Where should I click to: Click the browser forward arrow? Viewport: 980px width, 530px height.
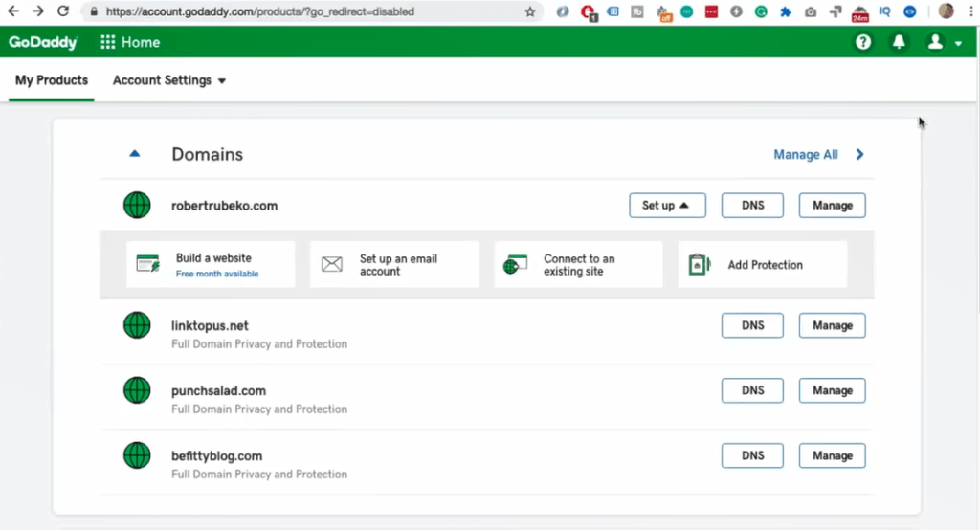coord(38,11)
